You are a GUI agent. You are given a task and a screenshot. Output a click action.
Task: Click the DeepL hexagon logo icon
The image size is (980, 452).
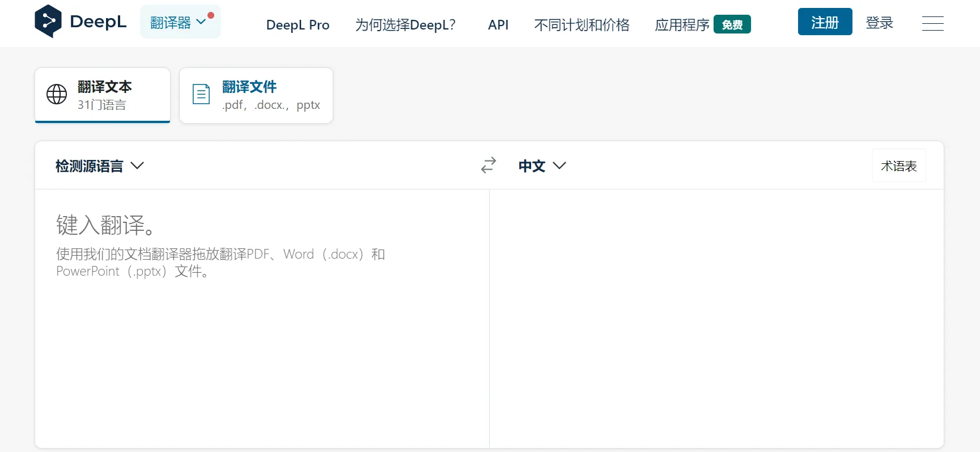tap(48, 22)
